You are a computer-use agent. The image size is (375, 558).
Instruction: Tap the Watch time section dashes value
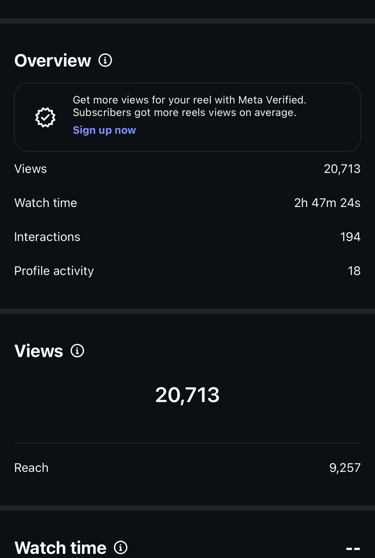point(353,548)
